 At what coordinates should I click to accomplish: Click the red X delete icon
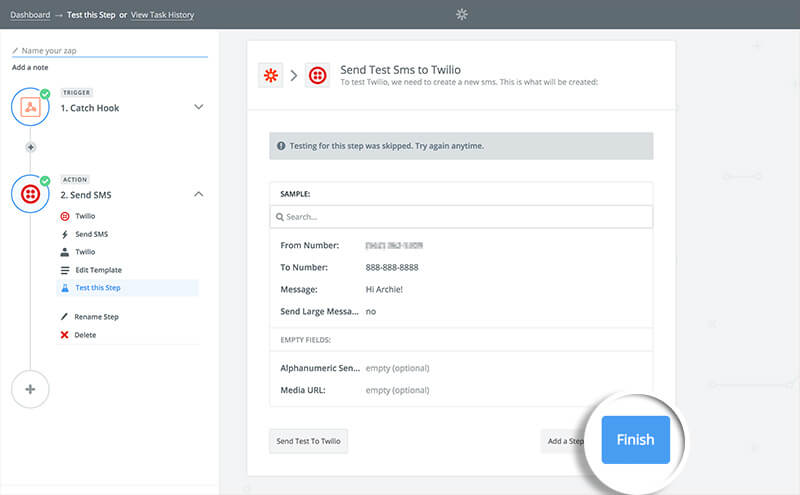[x=64, y=335]
